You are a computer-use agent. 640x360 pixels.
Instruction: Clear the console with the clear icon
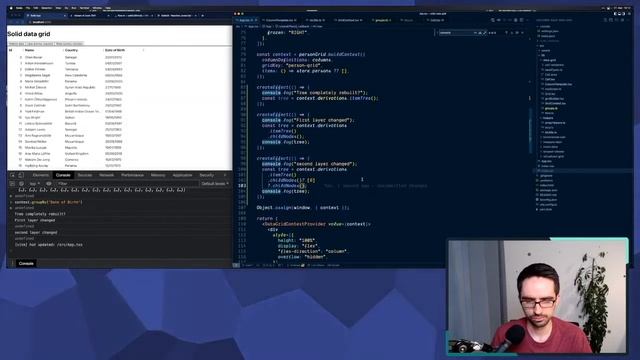[x=21, y=184]
